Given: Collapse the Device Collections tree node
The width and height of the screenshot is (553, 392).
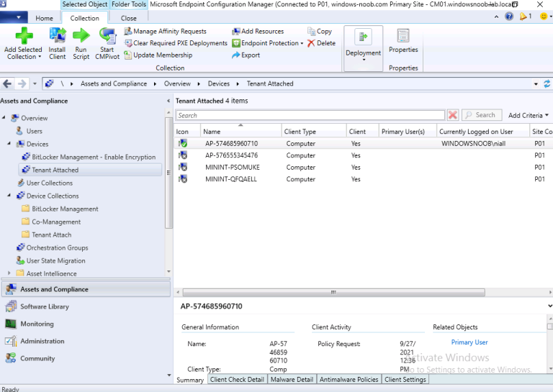Looking at the screenshot, I should tap(10, 196).
